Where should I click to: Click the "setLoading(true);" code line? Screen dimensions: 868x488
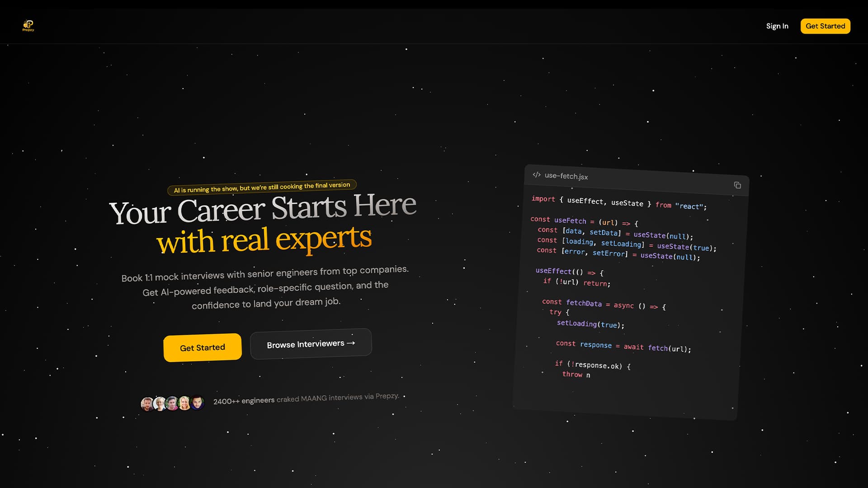[590, 324]
